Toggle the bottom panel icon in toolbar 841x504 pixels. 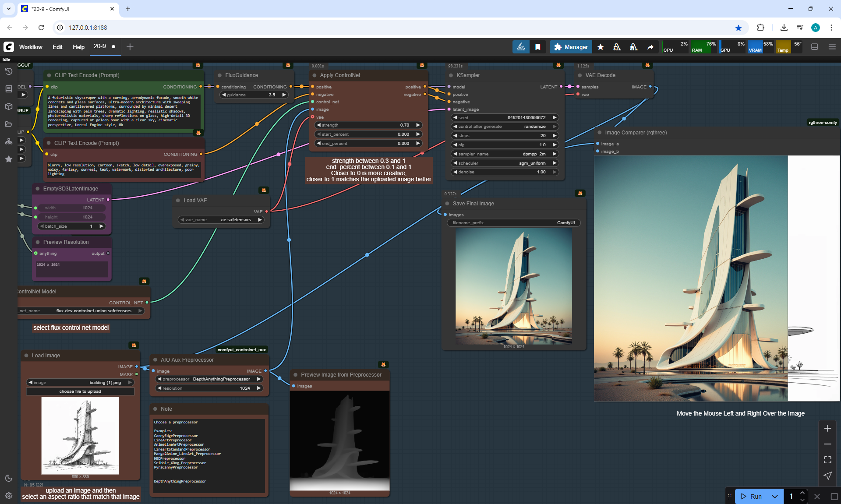click(814, 47)
